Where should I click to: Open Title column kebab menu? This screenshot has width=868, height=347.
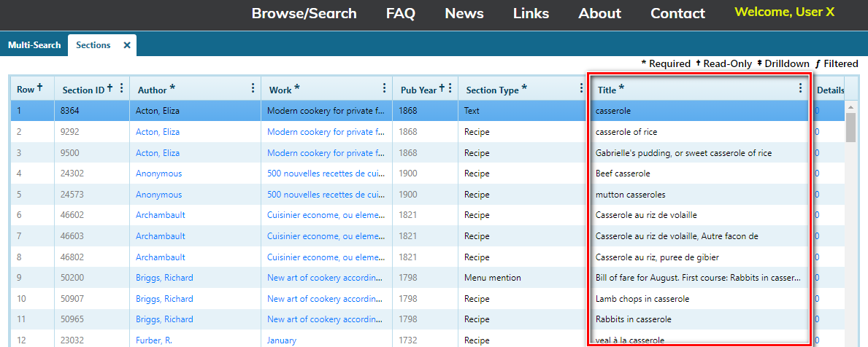[800, 88]
